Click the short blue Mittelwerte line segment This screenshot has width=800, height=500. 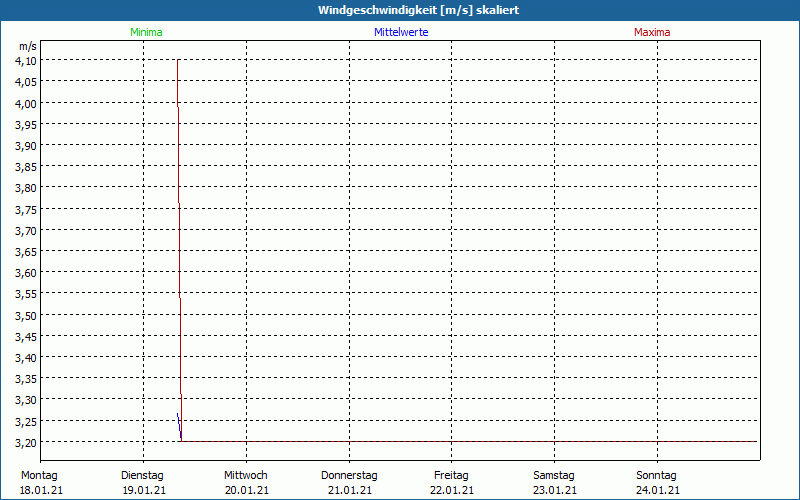179,426
